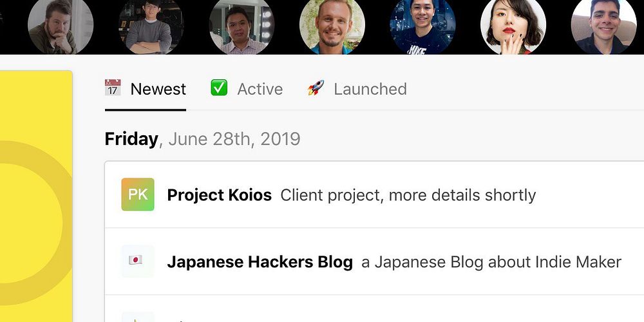Click the green checkmark icon beside Active
The height and width of the screenshot is (322, 644).
point(219,88)
